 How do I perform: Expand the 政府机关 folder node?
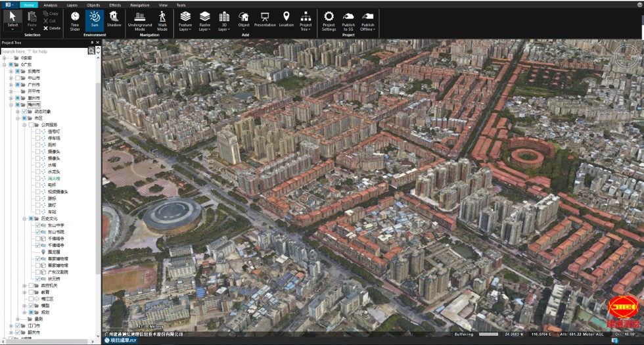pos(24,286)
